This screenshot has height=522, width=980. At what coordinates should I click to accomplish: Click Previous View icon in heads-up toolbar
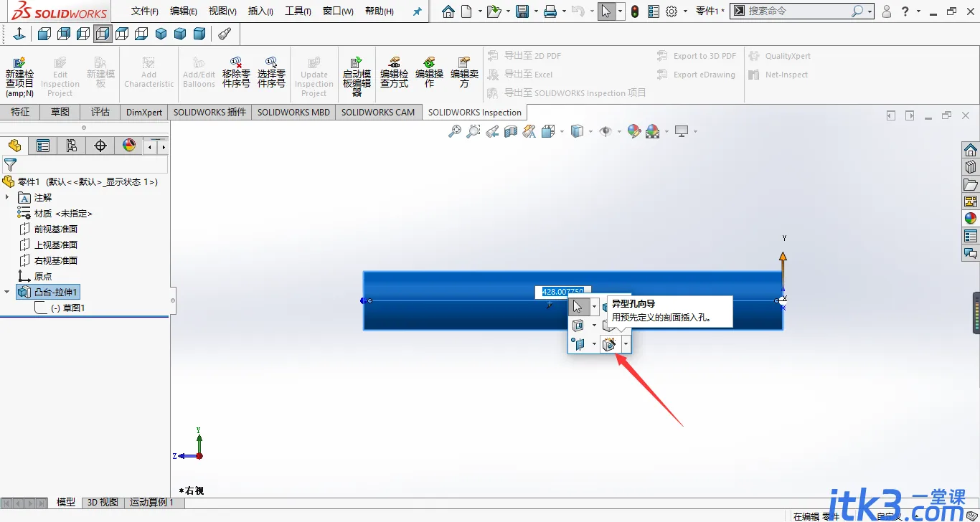tap(491, 131)
